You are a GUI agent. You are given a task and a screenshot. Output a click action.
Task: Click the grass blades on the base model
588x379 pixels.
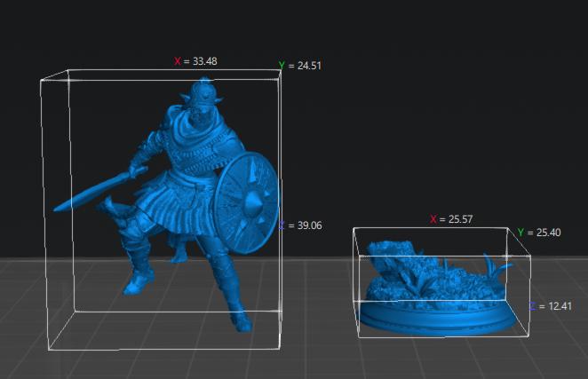497,268
